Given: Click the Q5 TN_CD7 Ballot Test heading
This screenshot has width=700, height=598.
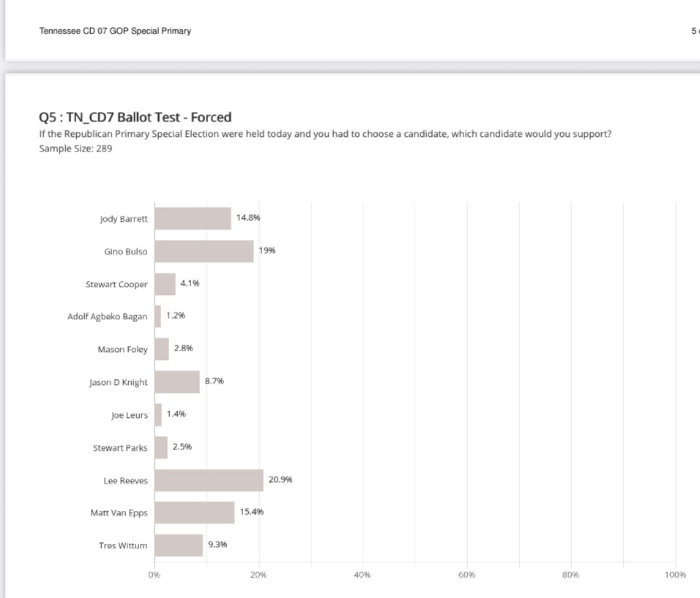Looking at the screenshot, I should [x=135, y=117].
